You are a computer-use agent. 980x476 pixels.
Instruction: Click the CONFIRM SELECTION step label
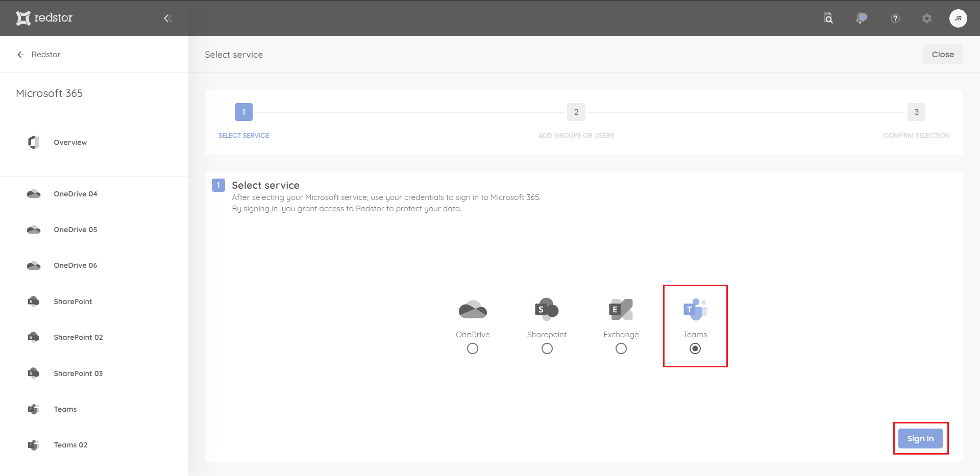click(x=916, y=135)
